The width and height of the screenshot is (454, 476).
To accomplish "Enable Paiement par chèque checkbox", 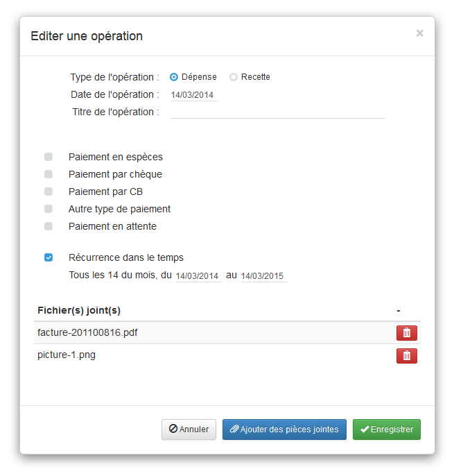I will point(49,174).
